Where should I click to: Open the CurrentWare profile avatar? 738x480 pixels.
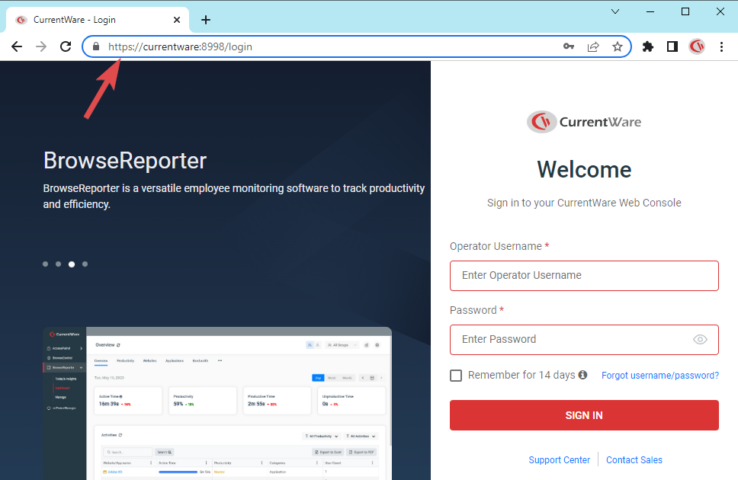coord(697,47)
